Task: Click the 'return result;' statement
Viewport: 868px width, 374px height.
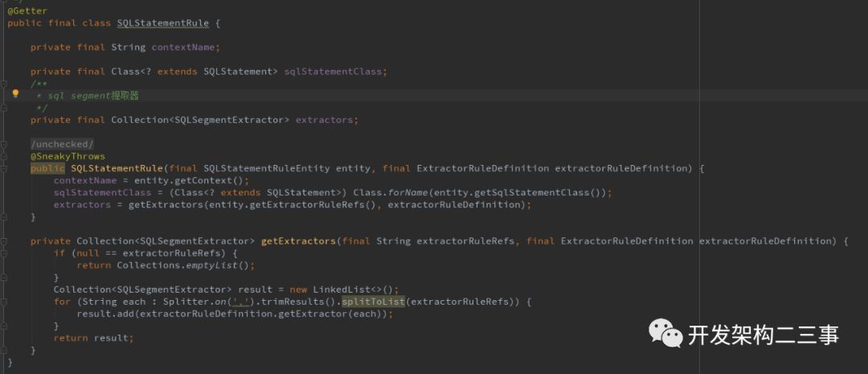Action: pos(93,338)
